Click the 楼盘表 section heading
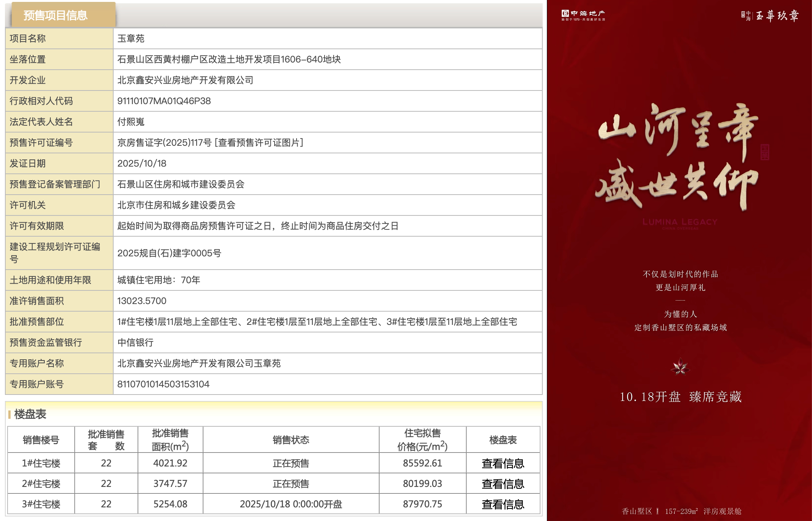 pyautogui.click(x=30, y=414)
